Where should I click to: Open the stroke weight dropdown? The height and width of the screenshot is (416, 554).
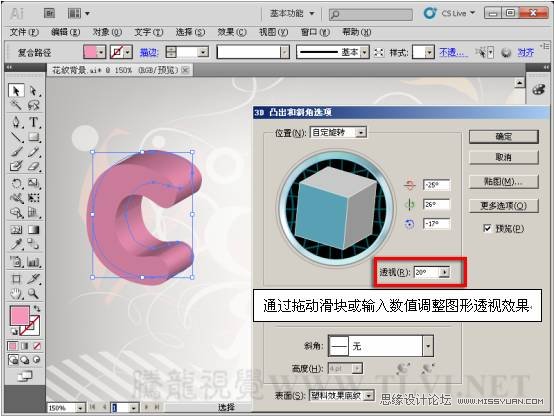(203, 53)
